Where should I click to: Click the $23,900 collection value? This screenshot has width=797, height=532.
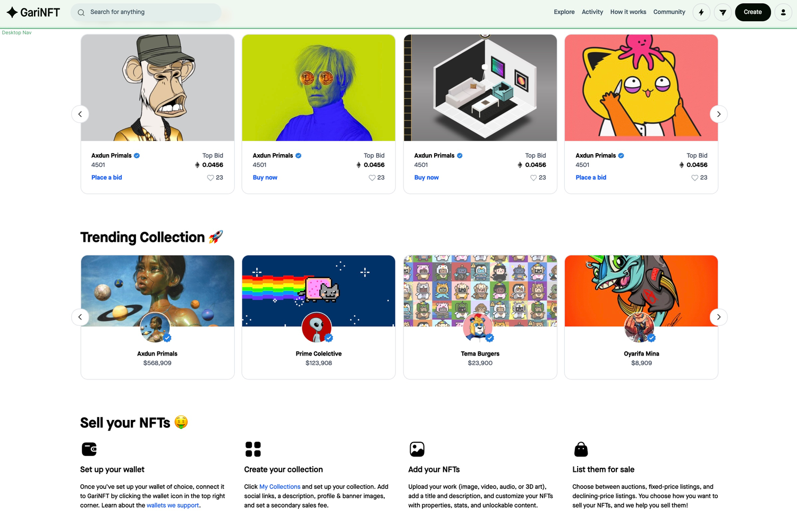tap(480, 363)
